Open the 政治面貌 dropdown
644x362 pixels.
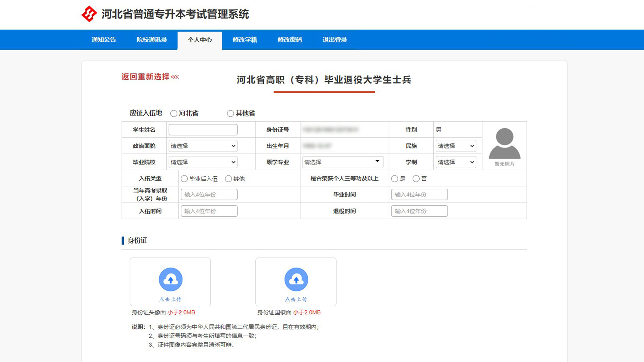pyautogui.click(x=203, y=146)
